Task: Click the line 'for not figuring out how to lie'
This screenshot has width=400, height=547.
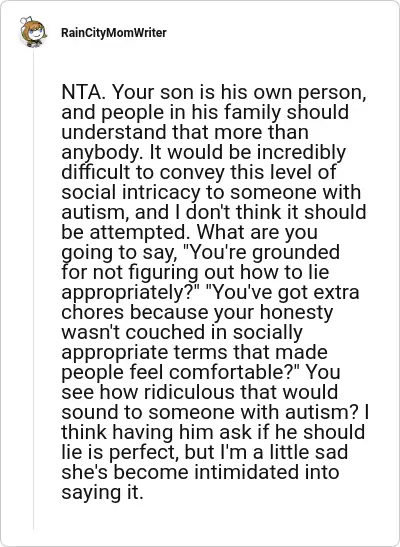Action: coord(195,272)
